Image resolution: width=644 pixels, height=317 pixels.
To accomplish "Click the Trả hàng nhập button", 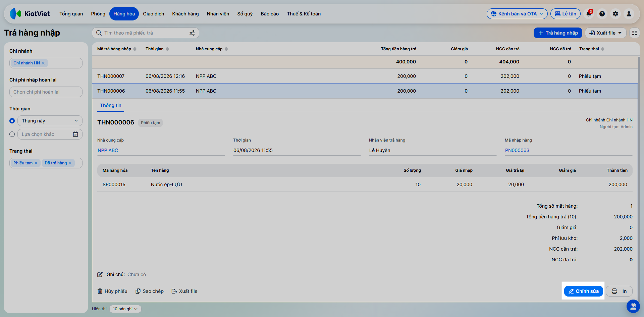I will click(x=558, y=33).
